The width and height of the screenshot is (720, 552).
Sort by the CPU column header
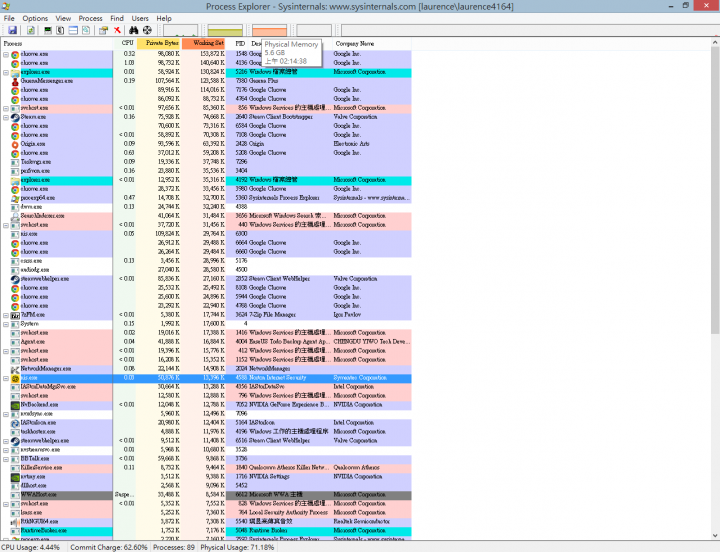[x=125, y=44]
